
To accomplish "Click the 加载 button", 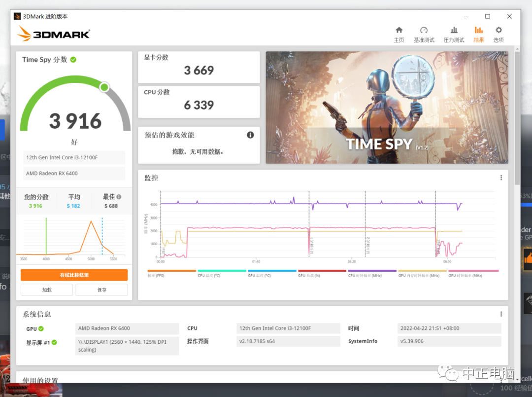I will (47, 289).
